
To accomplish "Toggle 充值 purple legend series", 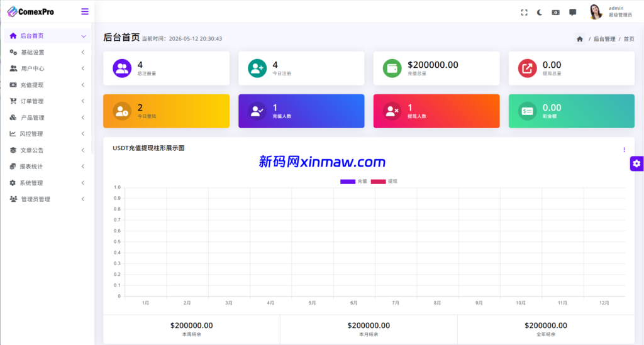I will (353, 182).
